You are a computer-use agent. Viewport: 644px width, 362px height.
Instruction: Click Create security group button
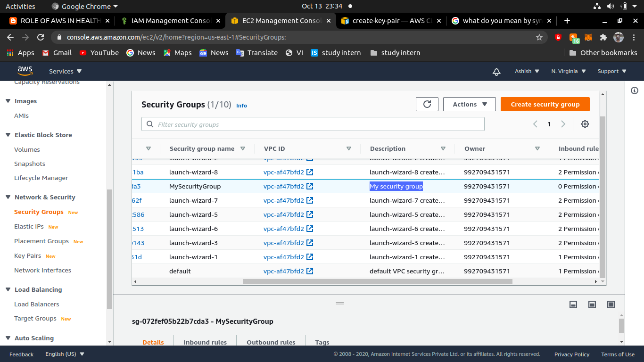545,104
